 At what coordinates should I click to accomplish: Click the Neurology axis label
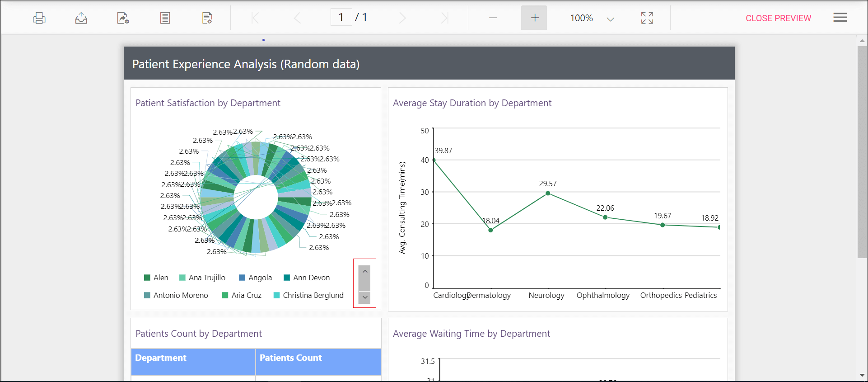pyautogui.click(x=546, y=295)
